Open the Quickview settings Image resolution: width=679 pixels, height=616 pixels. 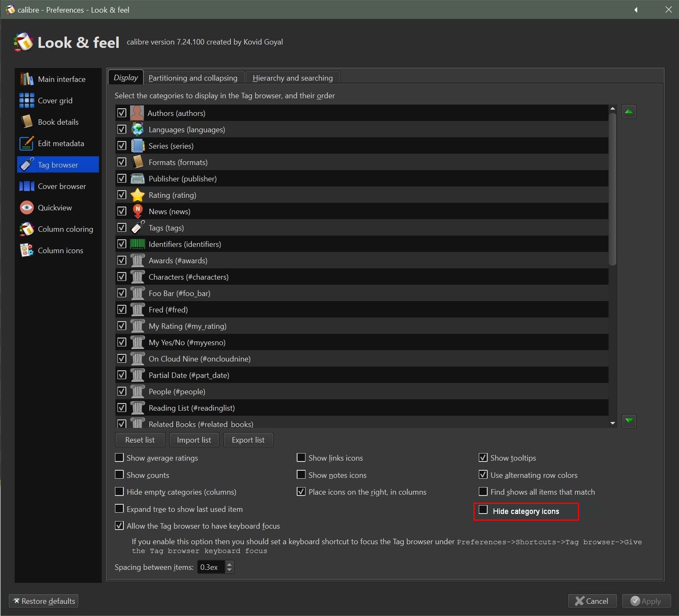click(55, 208)
